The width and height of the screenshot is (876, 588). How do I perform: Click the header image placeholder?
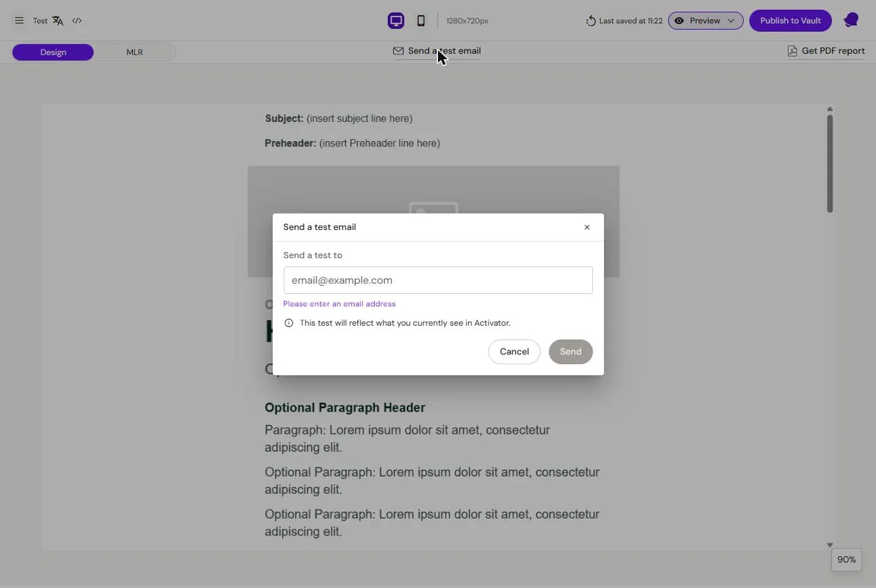click(434, 190)
